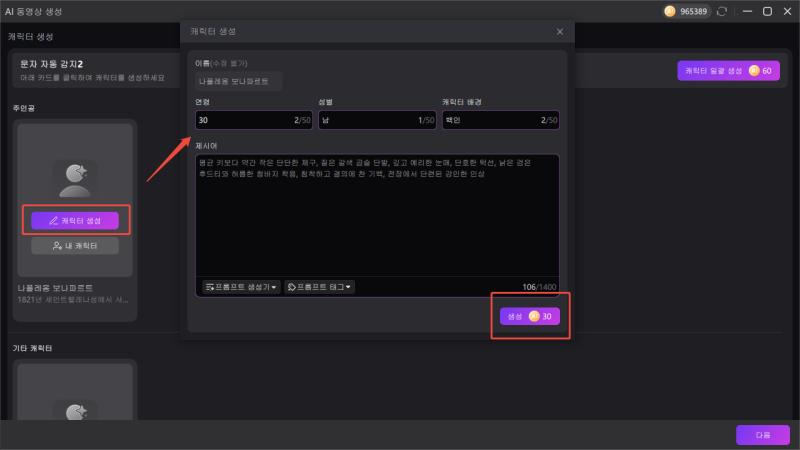
Task: Click the 다음 button
Action: tap(763, 435)
